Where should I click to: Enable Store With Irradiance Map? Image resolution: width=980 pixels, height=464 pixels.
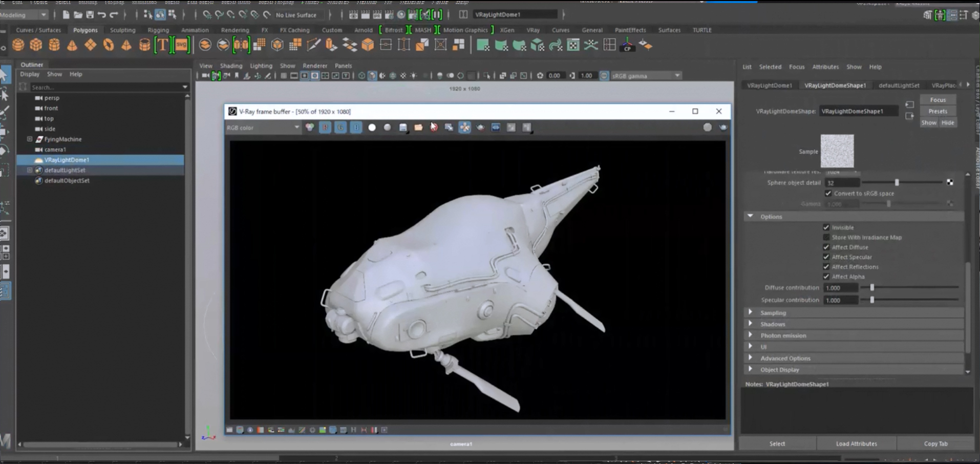tap(826, 237)
